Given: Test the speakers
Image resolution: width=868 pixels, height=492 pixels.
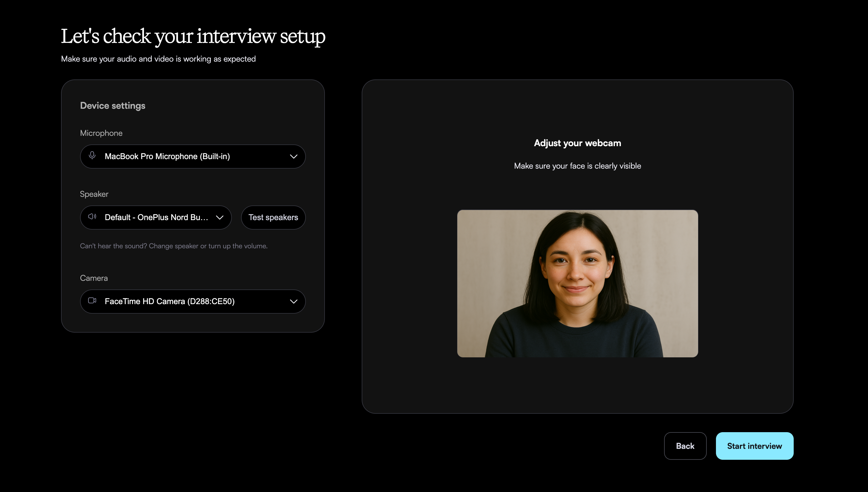Looking at the screenshot, I should (273, 218).
